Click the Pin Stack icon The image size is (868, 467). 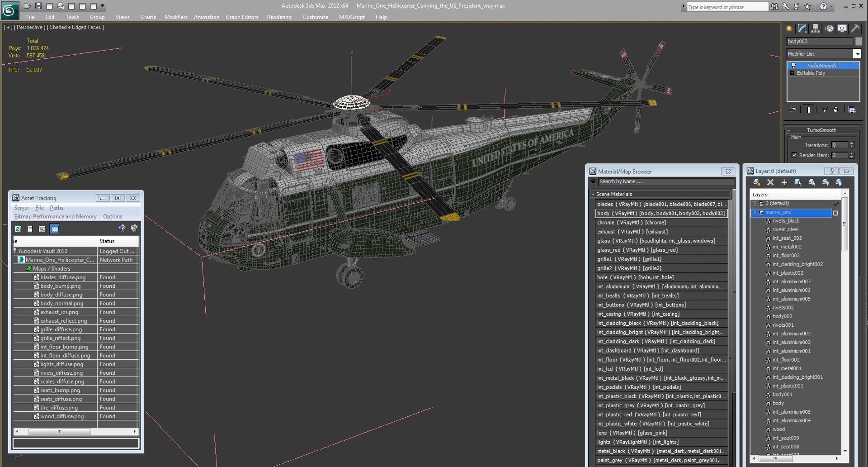point(793,110)
